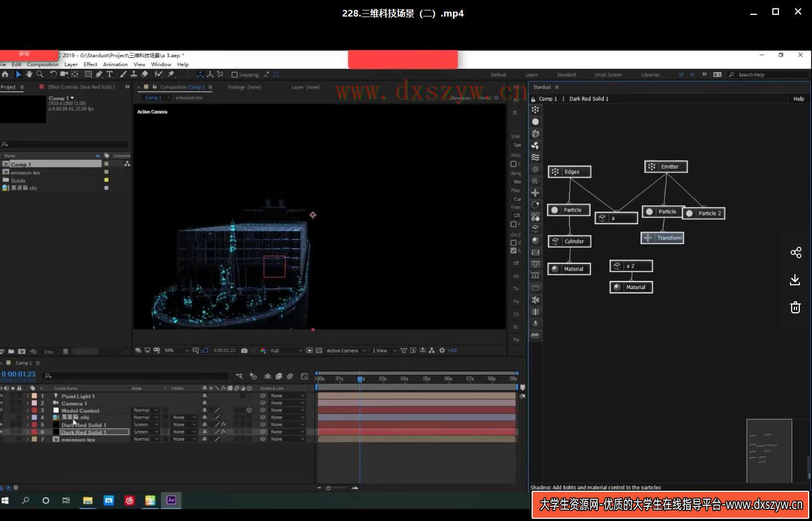
Task: Select the Standard workspace
Action: pyautogui.click(x=566, y=75)
